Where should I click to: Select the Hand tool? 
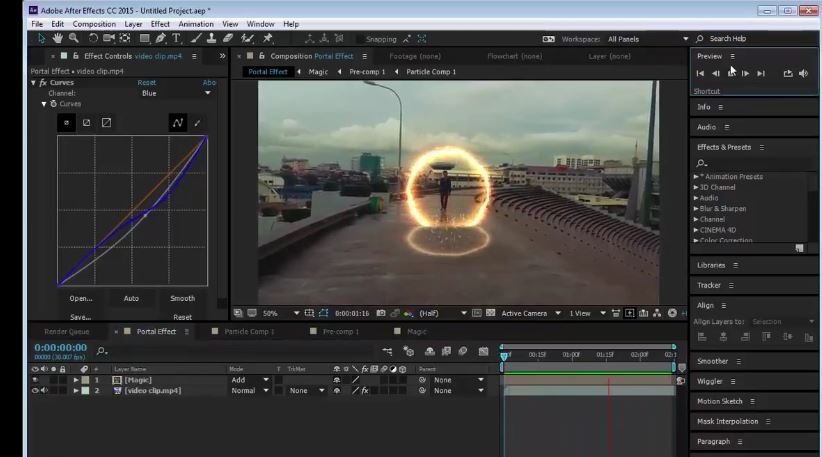(57, 38)
